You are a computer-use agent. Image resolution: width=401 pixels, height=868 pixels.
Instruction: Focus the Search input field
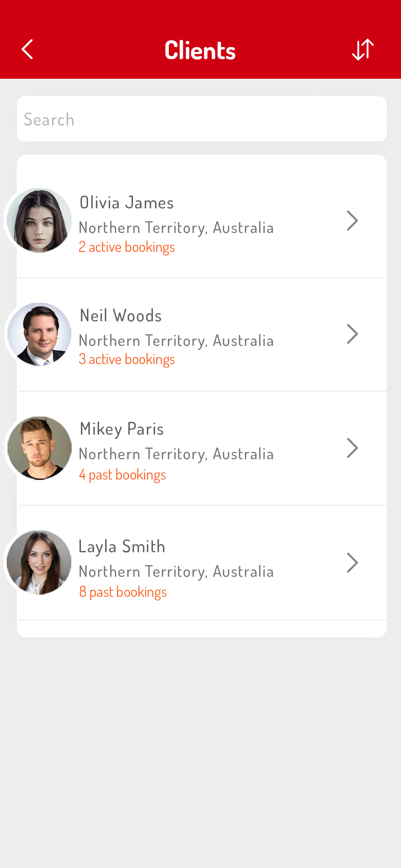202,119
